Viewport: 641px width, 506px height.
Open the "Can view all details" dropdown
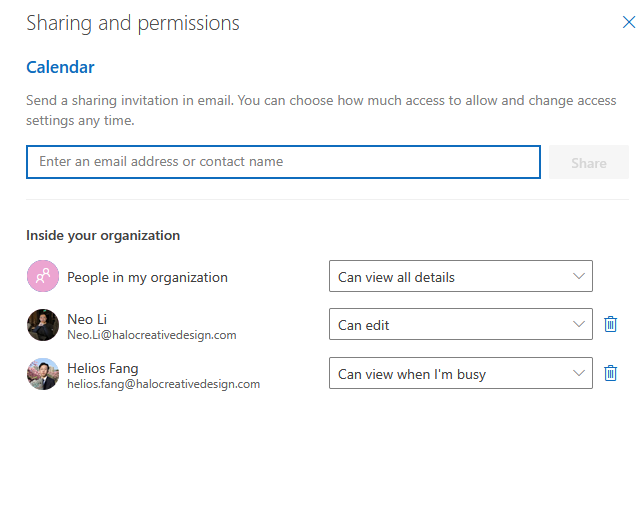[x=460, y=277]
